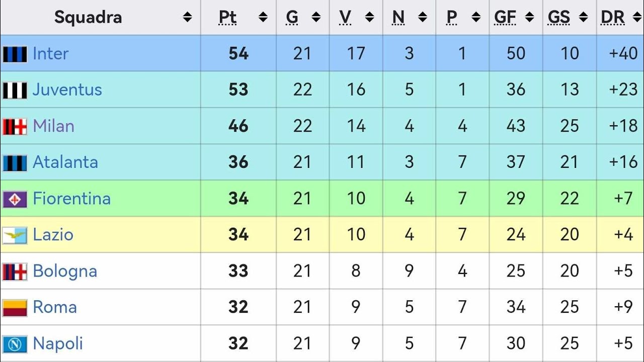Viewport: 644px width, 362px height.
Task: Click Inter's 54 points cell
Action: coord(238,53)
